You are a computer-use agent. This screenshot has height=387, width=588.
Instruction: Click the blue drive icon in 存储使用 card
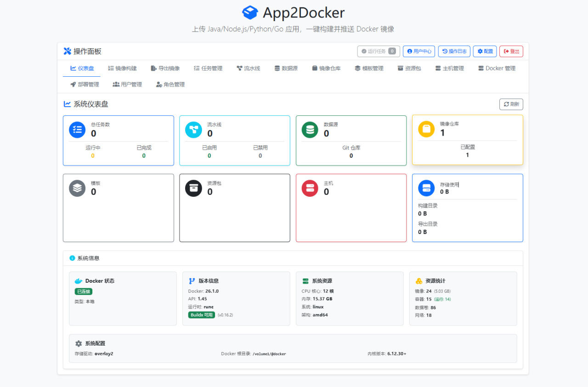426,188
